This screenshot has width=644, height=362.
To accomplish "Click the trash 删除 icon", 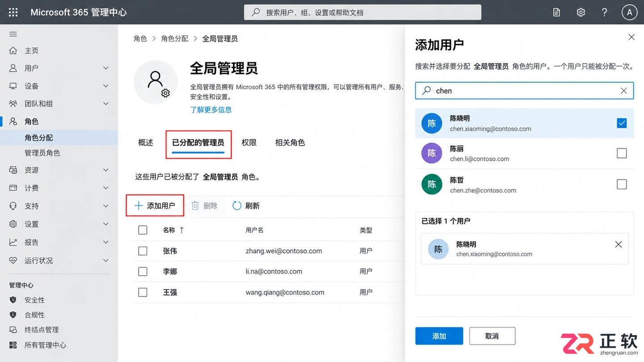I will tap(195, 206).
